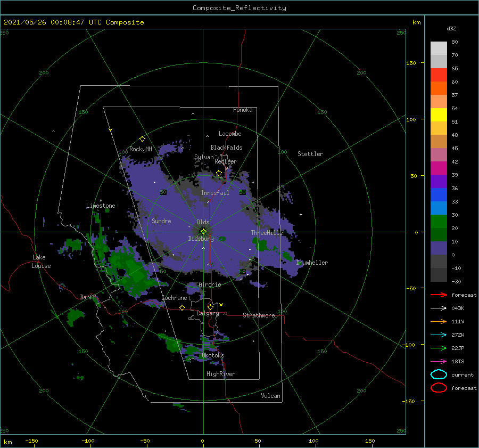Click the green 22JP arrow legend icon
Viewport: 479px width, 448px height.
[x=439, y=348]
